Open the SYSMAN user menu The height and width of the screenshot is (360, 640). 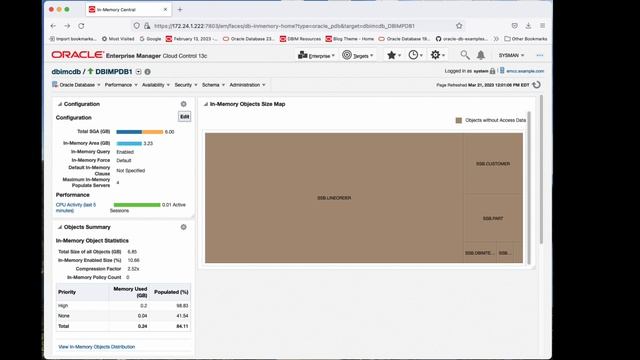click(511, 55)
